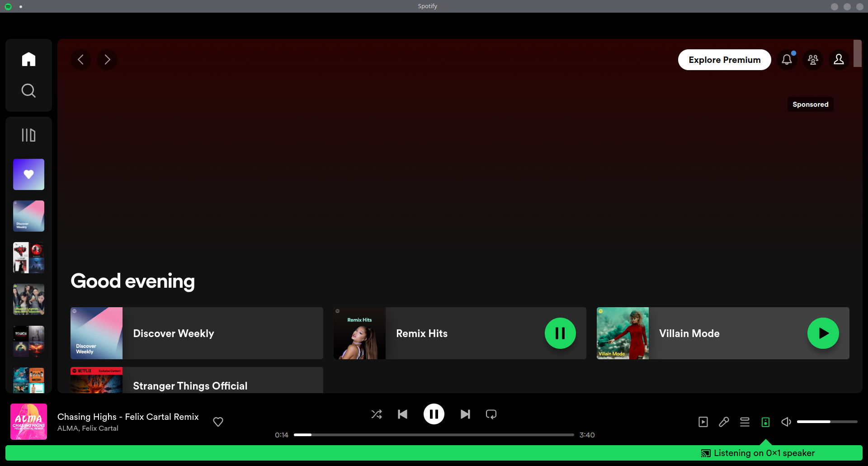Image resolution: width=868 pixels, height=466 pixels.
Task: Enable repeat mode
Action: click(x=491, y=414)
